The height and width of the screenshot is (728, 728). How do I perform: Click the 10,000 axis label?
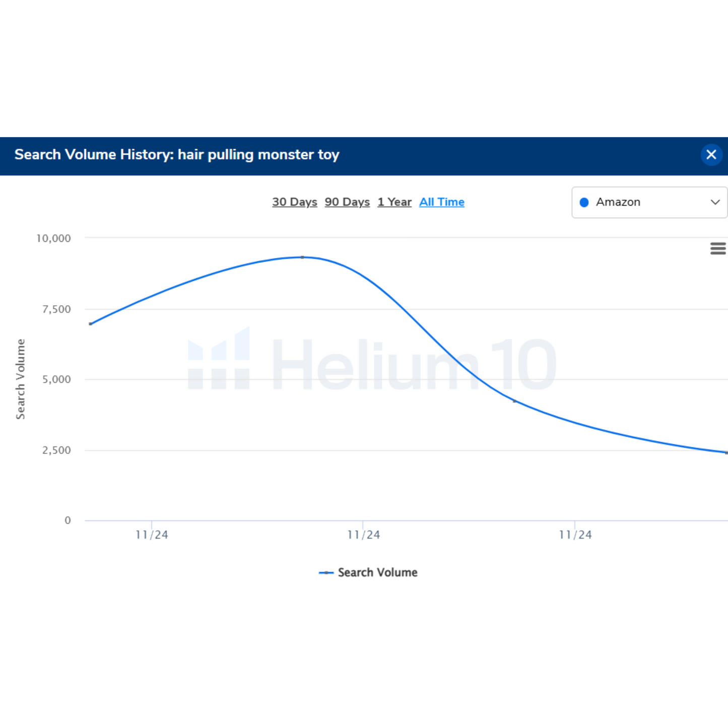tap(53, 238)
